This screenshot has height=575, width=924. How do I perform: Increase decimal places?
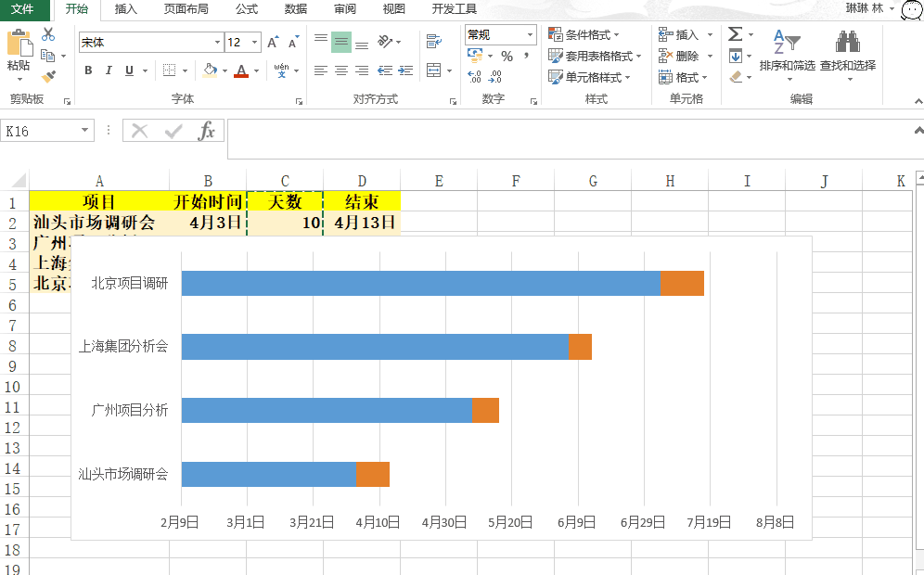tap(474, 77)
